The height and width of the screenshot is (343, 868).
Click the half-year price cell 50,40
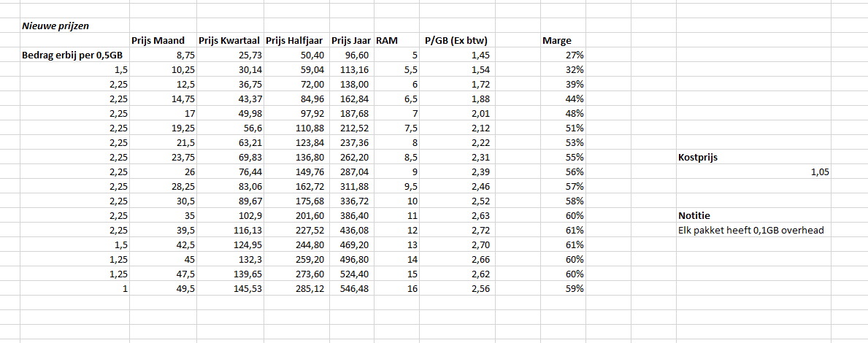click(312, 55)
